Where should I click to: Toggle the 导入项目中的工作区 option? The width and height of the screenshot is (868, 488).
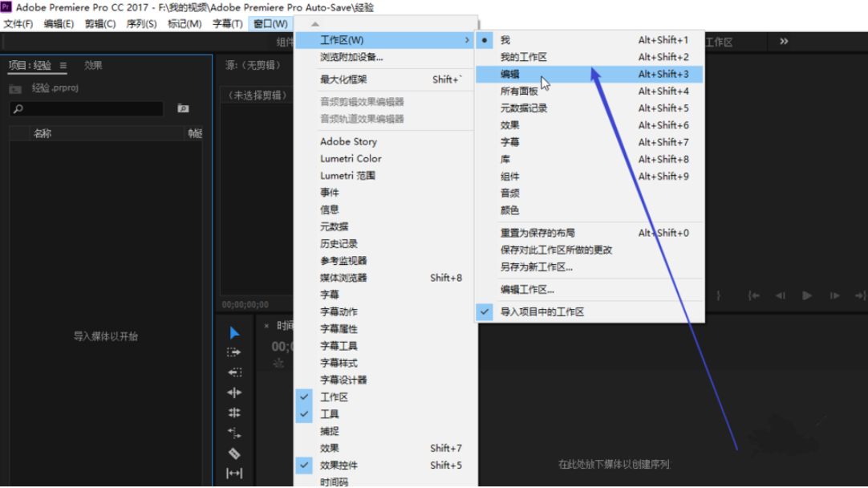click(543, 311)
